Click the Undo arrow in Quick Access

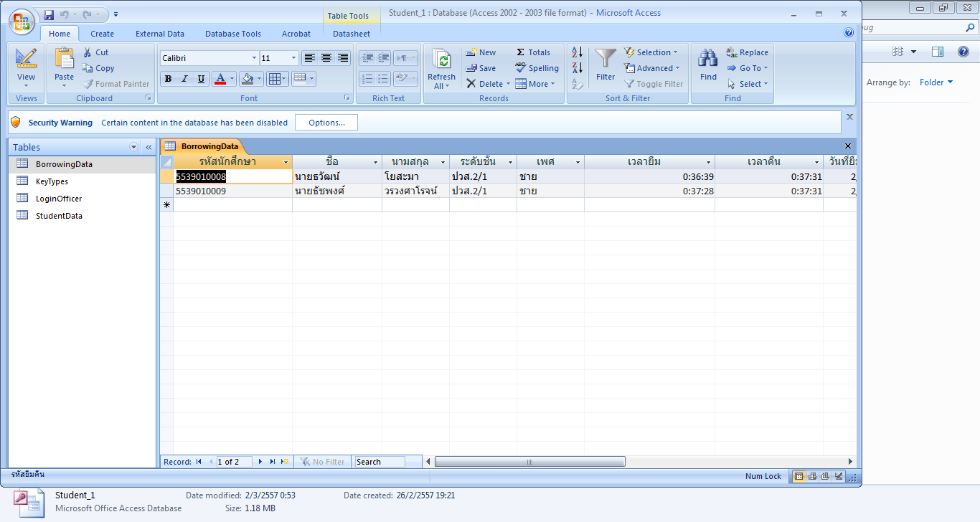(65, 14)
